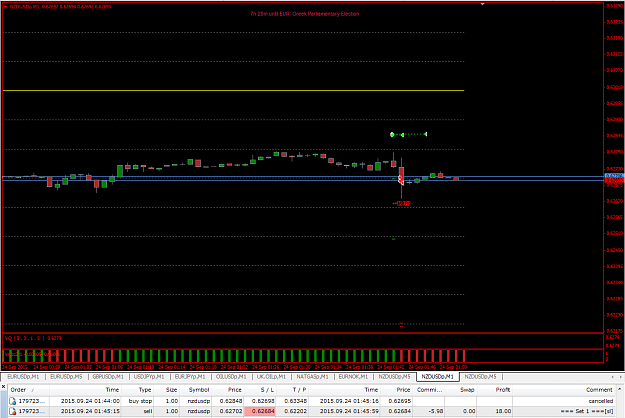Select the EURJPYp,M1 chart tab
This screenshot has height=418, width=625.
pyautogui.click(x=190, y=377)
